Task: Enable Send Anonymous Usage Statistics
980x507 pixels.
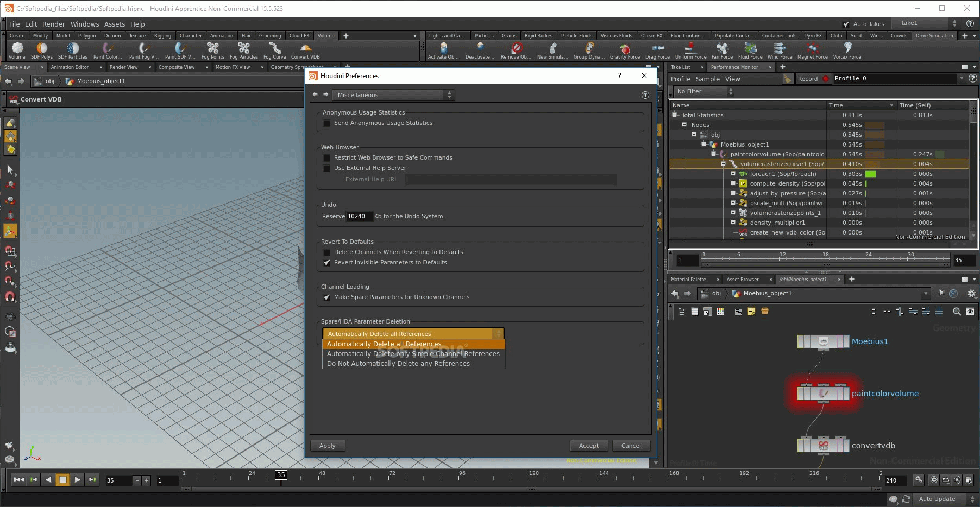Action: pyautogui.click(x=326, y=123)
